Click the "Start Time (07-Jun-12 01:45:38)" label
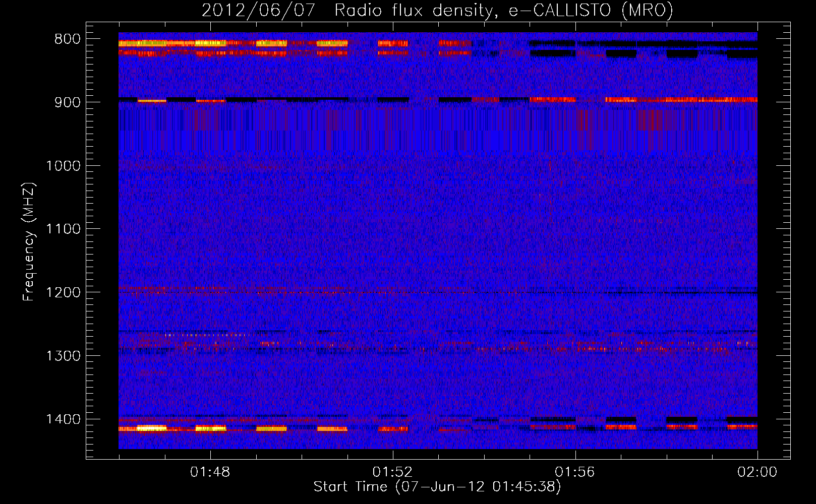The height and width of the screenshot is (504, 816). pos(437,487)
